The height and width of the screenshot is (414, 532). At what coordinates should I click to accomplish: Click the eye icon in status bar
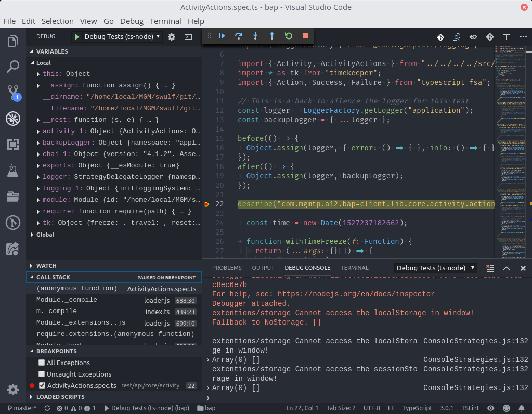coord(490,408)
